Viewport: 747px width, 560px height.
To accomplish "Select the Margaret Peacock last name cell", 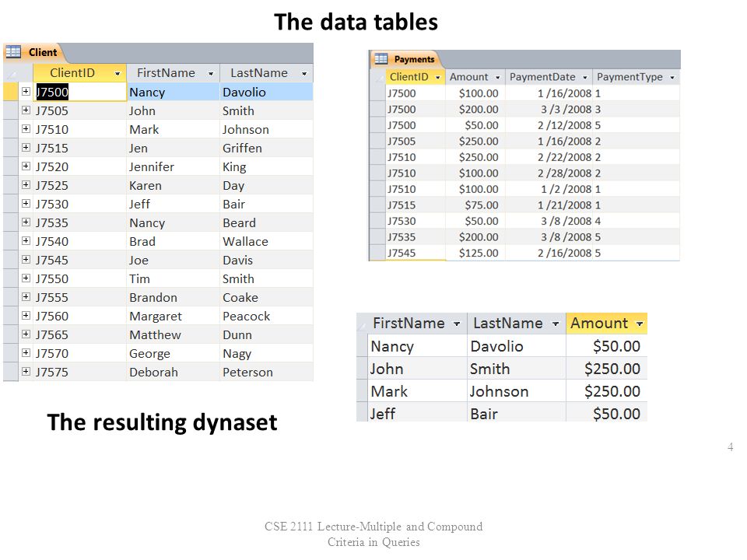I will click(x=266, y=317).
